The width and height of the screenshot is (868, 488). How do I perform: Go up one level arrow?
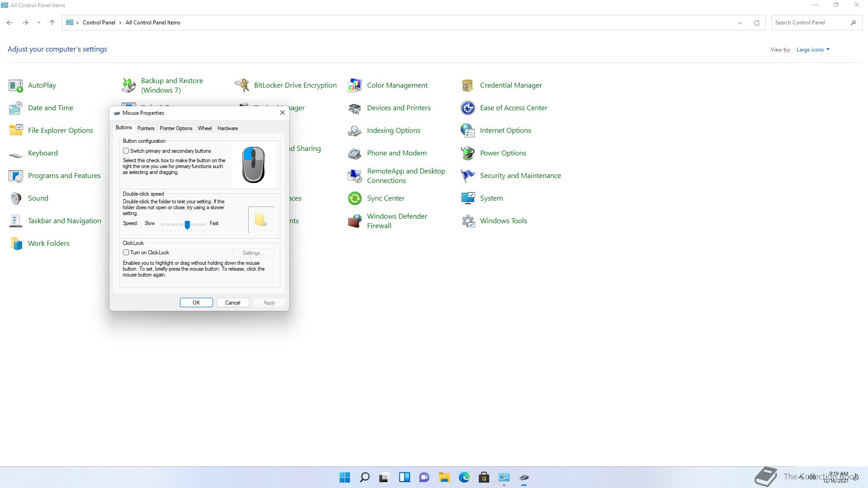52,23
